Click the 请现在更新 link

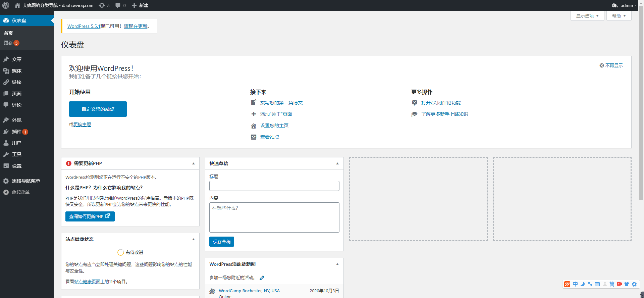pyautogui.click(x=136, y=26)
